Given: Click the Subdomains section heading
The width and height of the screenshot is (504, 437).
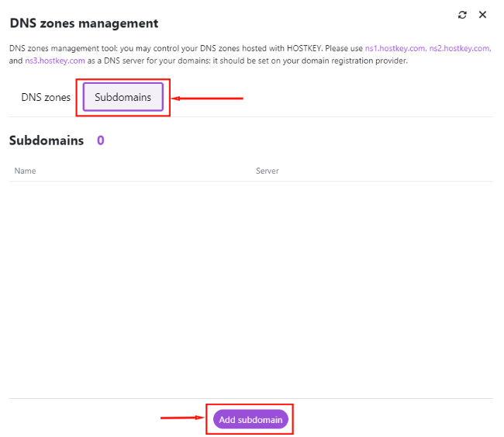Looking at the screenshot, I should tap(47, 140).
